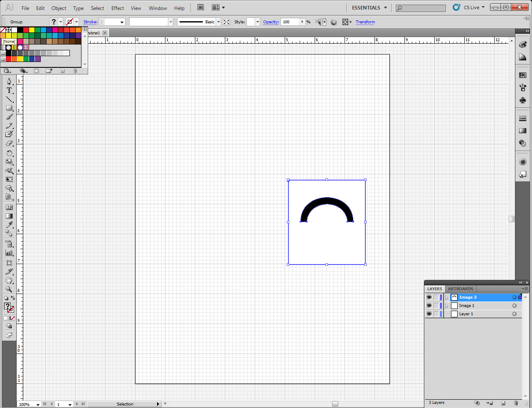
Task: Choose the Line Segment tool
Action: tap(9, 99)
